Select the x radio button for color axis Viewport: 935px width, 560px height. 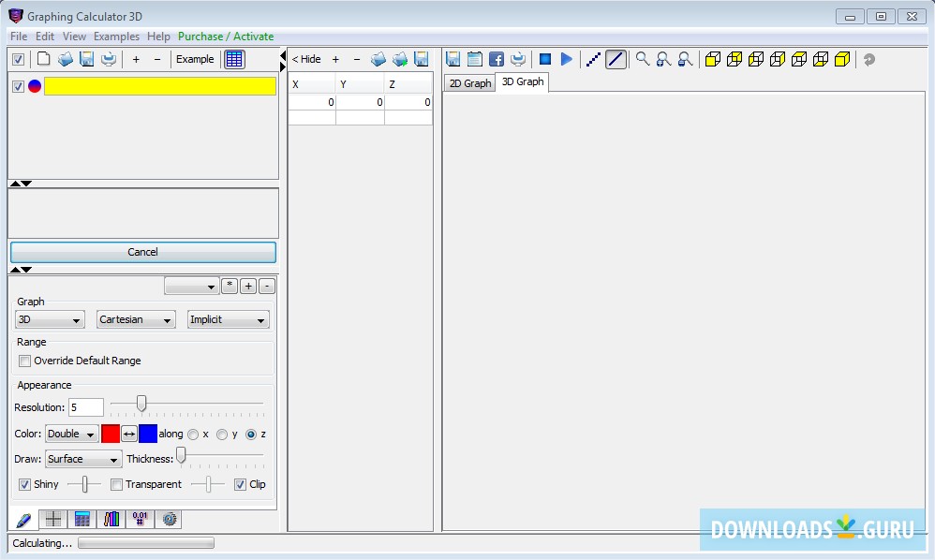(x=193, y=435)
